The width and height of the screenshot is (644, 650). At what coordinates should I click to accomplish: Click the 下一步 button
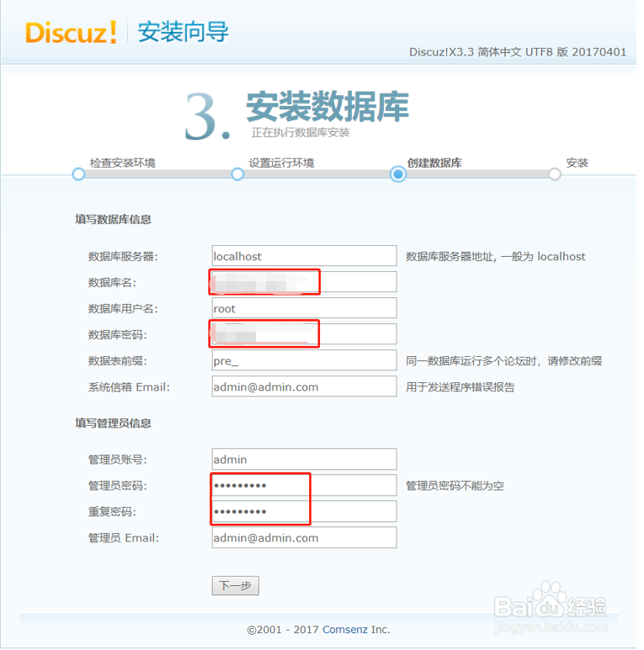(x=236, y=585)
